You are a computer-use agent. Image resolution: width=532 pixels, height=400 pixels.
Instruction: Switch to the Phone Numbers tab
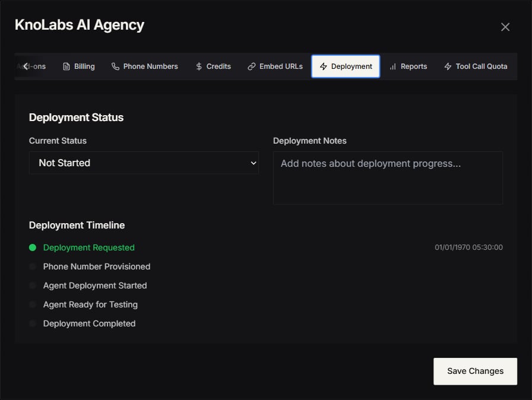click(x=144, y=66)
